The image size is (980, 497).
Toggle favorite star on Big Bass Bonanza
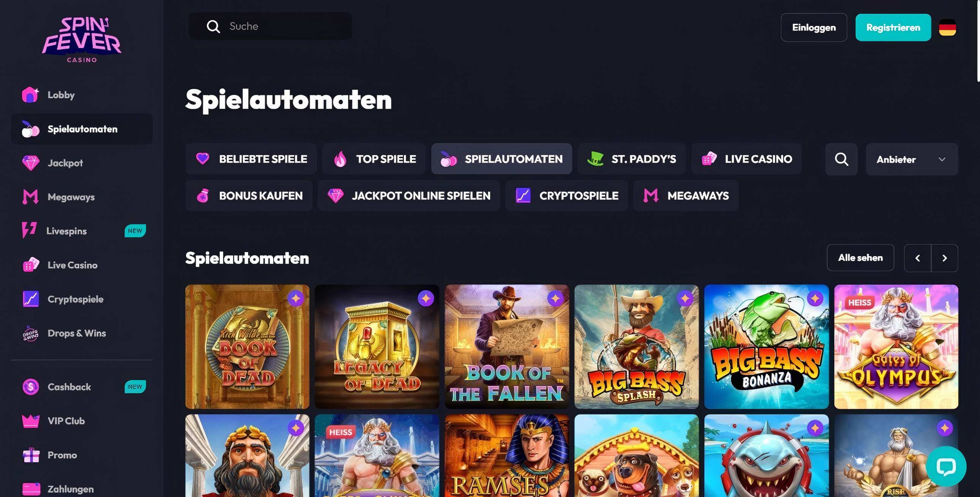click(x=815, y=298)
